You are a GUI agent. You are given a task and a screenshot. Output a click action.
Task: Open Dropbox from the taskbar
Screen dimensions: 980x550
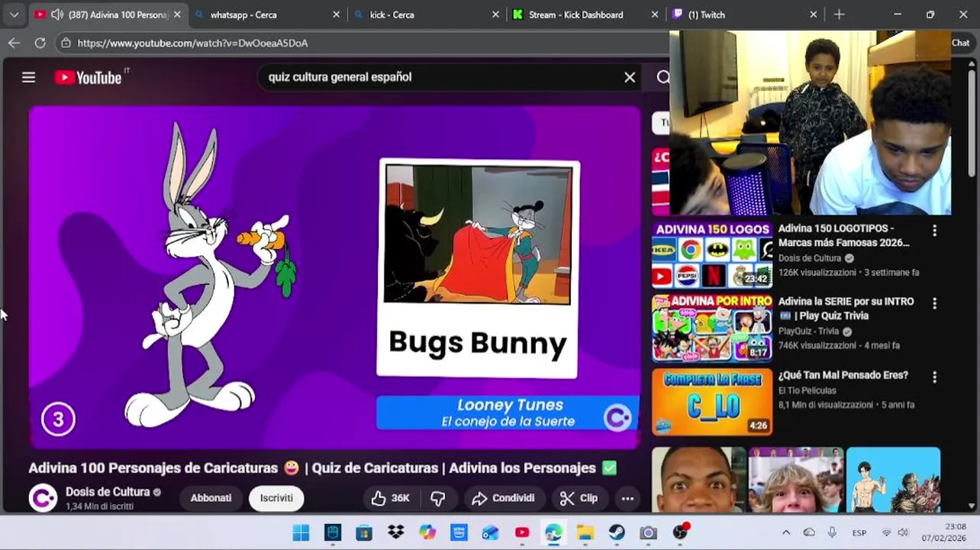[x=396, y=532]
